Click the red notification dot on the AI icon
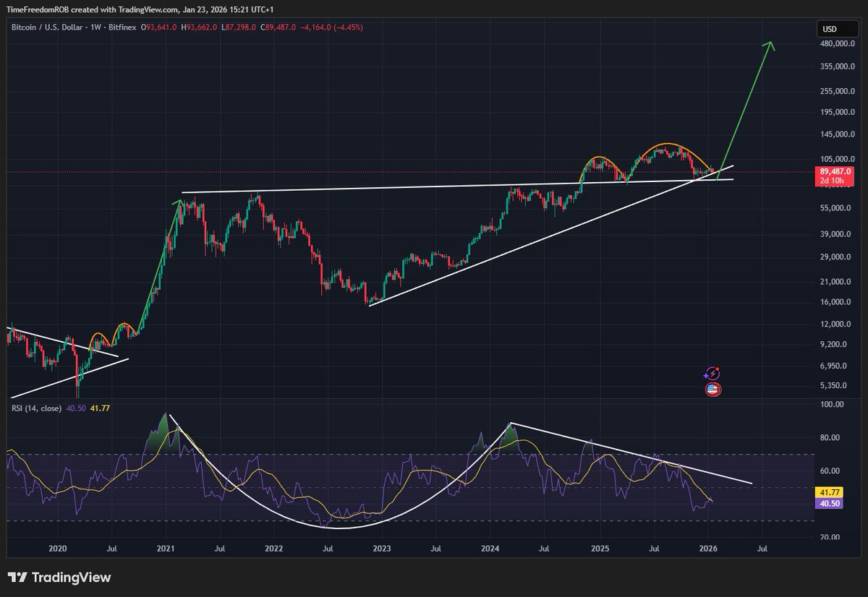 (717, 369)
